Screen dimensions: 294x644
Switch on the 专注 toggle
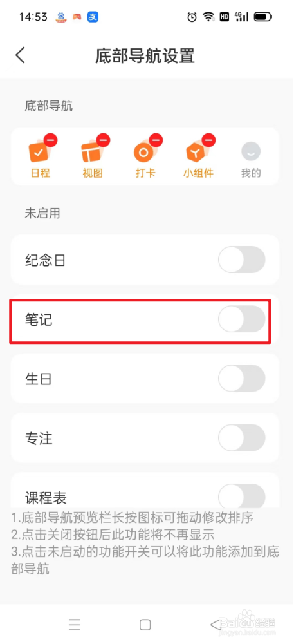pyautogui.click(x=241, y=438)
